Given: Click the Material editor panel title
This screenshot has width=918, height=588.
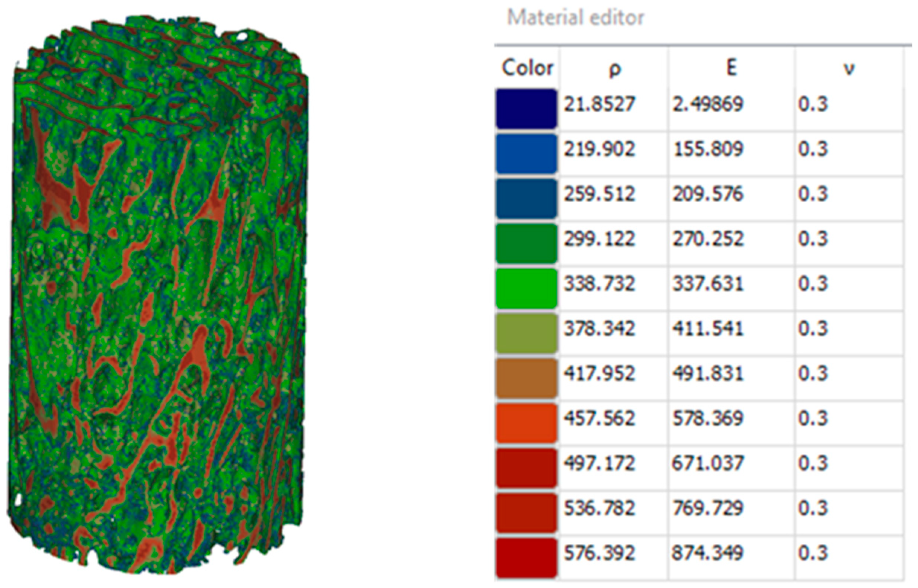Looking at the screenshot, I should click(575, 18).
